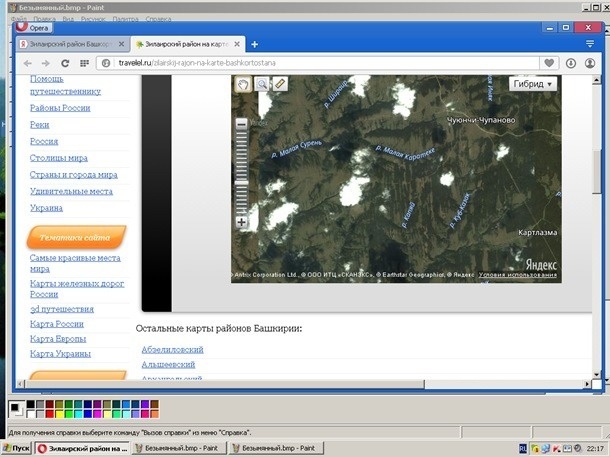Select the magnifier zoom tool on map
The height and width of the screenshot is (457, 610).
coord(262,84)
